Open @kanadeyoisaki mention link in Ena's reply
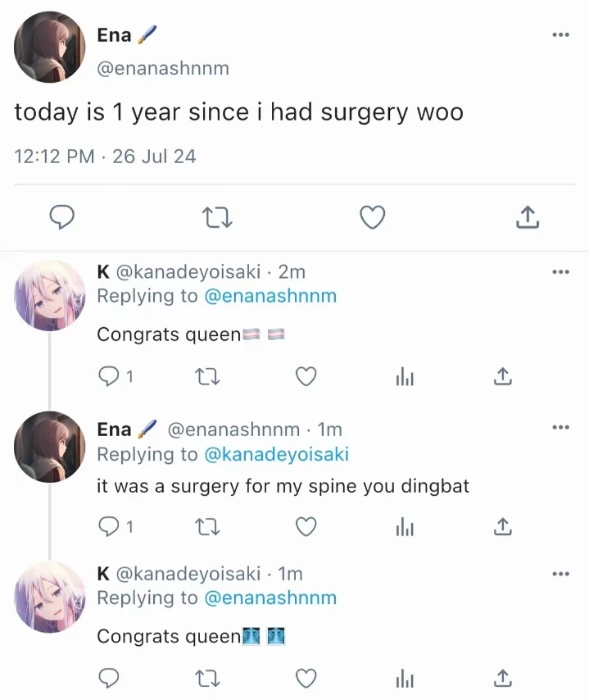 point(276,454)
